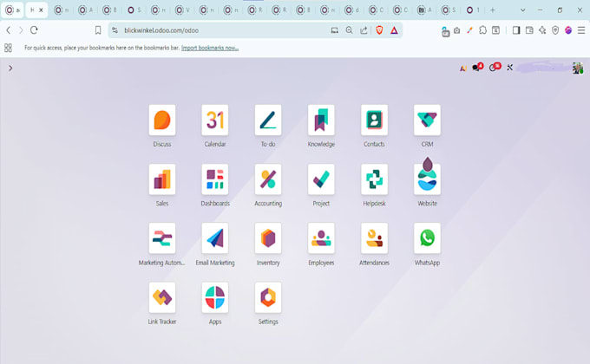Open the tab search dropdown arrow
This screenshot has height=364, width=590.
522,10
